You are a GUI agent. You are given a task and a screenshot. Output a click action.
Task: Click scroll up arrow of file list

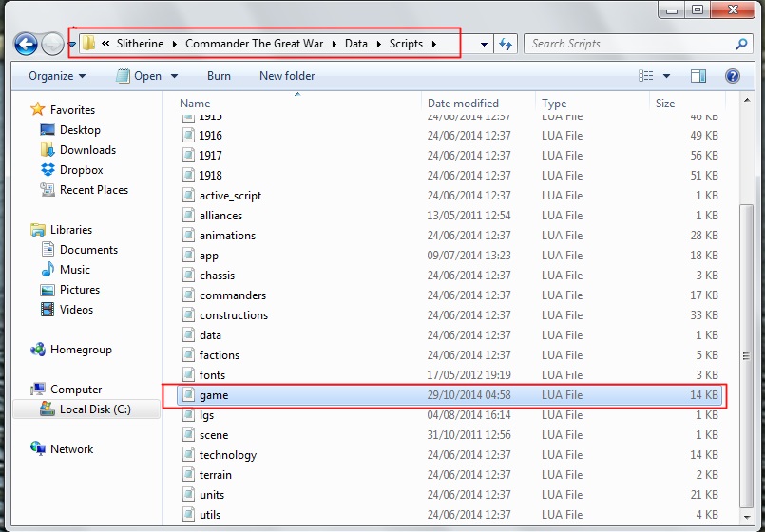coord(746,101)
